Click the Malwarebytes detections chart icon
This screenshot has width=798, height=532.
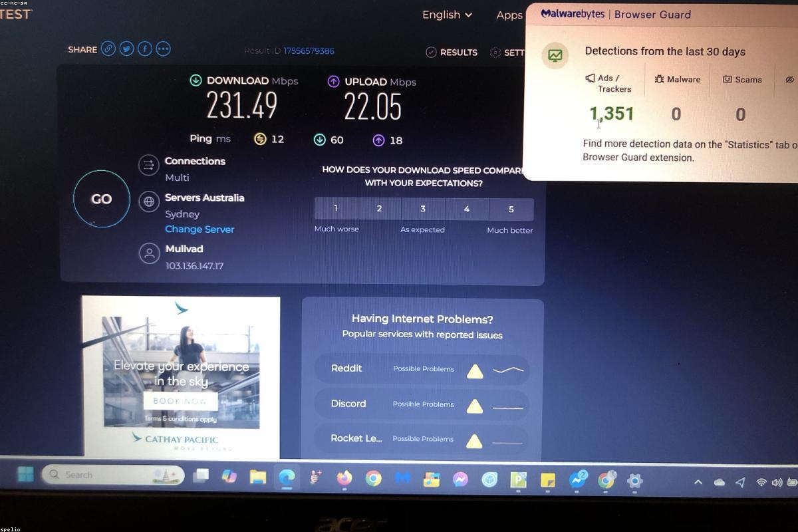coord(555,55)
